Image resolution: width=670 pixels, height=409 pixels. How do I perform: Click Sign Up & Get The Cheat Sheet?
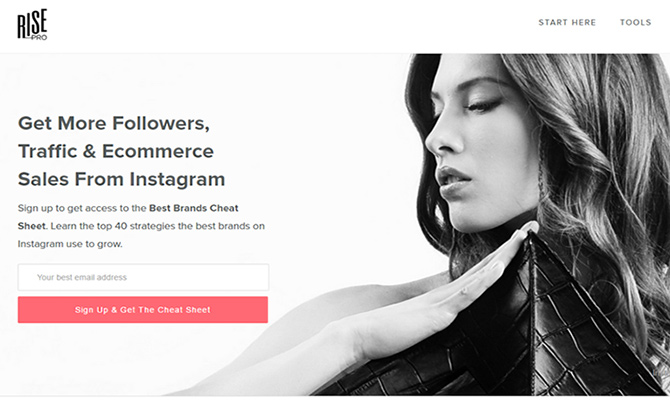pos(143,310)
